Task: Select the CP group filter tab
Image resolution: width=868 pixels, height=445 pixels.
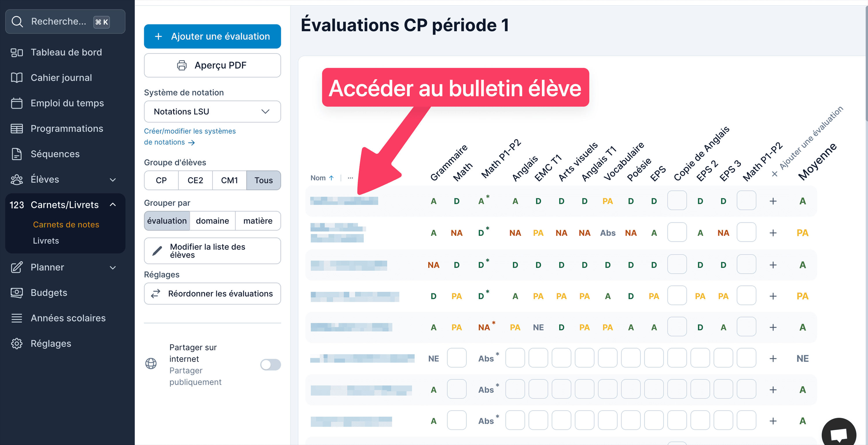Action: 161,180
